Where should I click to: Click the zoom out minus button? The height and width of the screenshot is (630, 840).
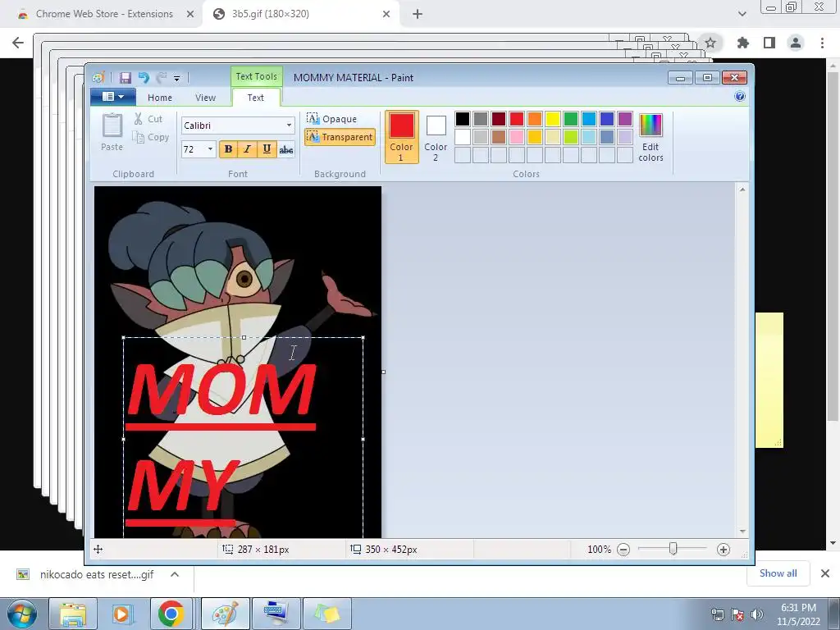[623, 549]
